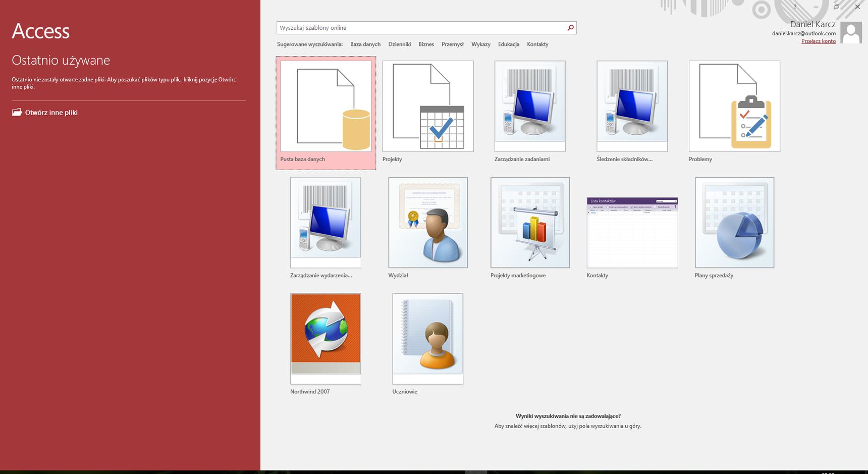Search suggested term Kontakty at top
868x474 pixels.
coord(538,44)
